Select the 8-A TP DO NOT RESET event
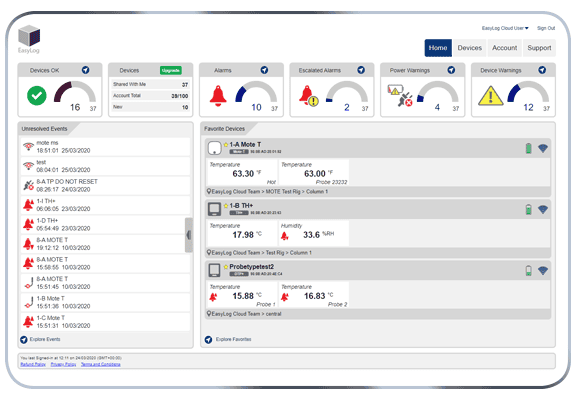The image size is (575, 400). (106, 186)
